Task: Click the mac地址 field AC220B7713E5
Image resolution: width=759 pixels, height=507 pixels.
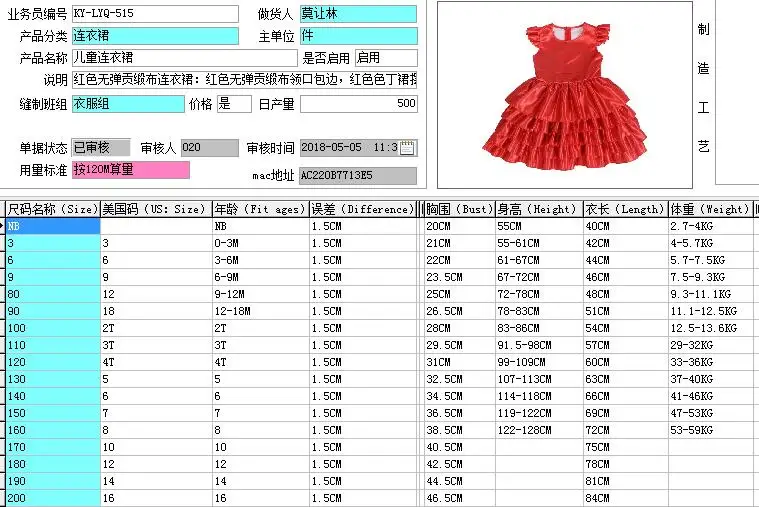Action: [358, 175]
